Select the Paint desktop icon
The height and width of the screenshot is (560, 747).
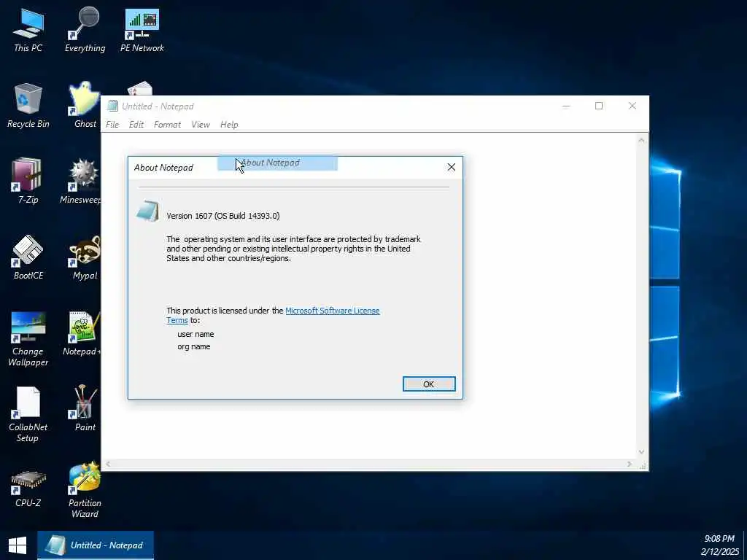point(85,408)
